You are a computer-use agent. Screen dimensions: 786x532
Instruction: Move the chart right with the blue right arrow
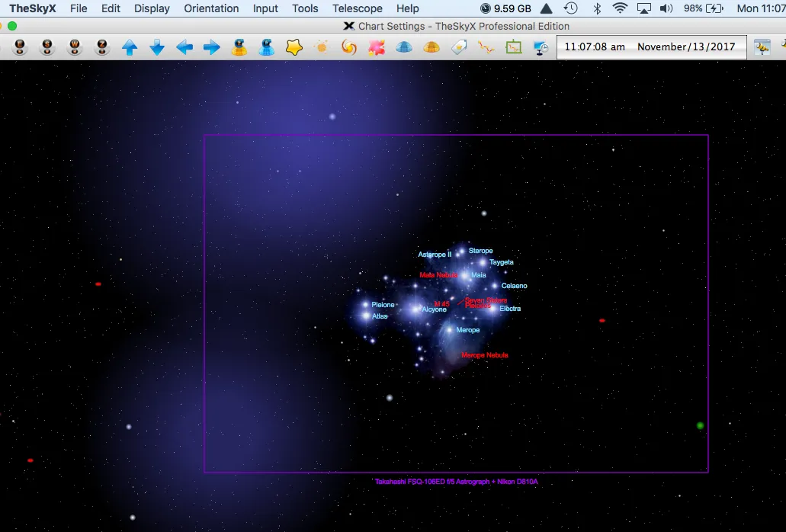point(211,47)
